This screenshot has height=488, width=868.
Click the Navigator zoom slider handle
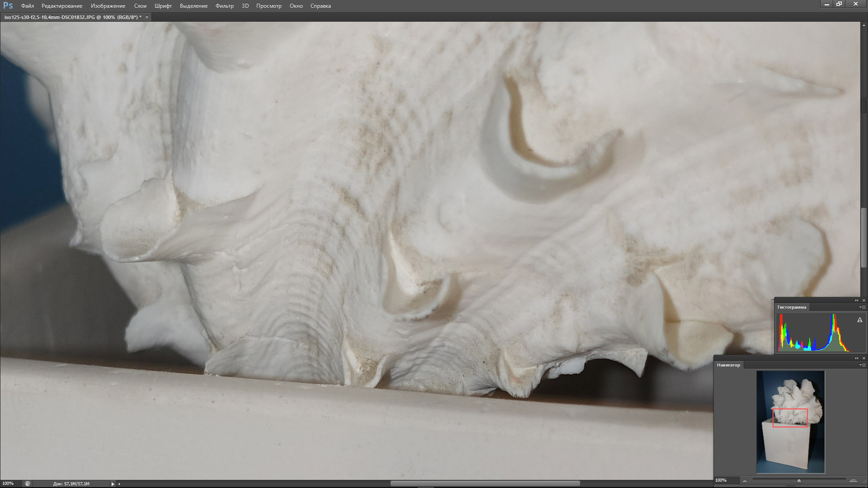point(799,481)
